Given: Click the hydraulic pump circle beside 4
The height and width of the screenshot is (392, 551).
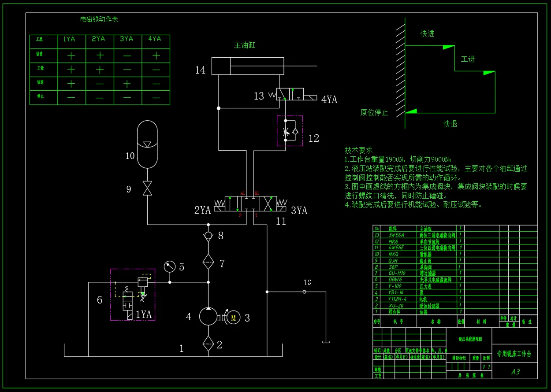Looking at the screenshot, I should point(208,316).
